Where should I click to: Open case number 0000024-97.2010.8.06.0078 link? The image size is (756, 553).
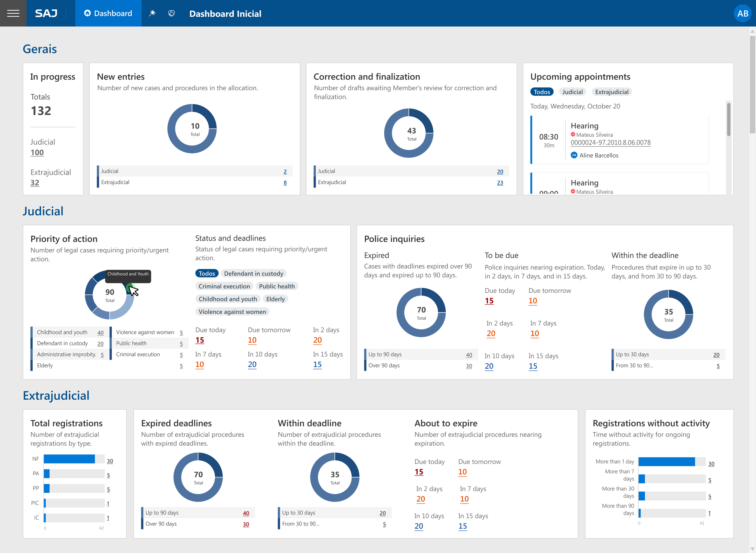pyautogui.click(x=611, y=142)
